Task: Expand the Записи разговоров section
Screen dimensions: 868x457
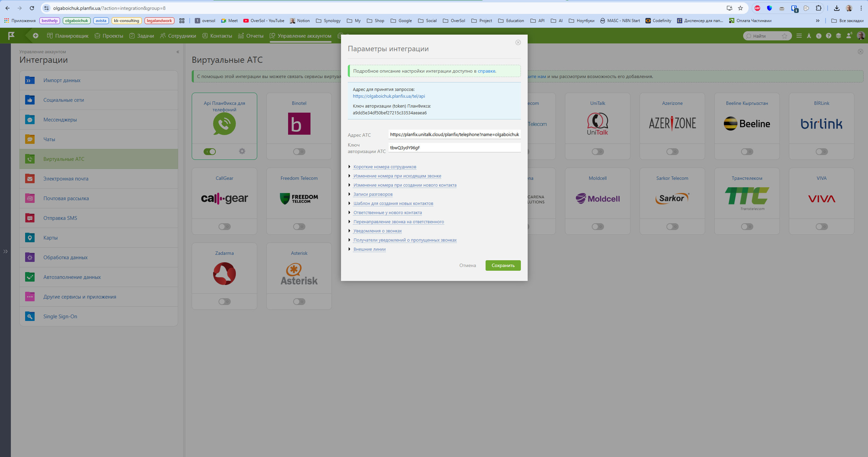Action: pyautogui.click(x=373, y=194)
